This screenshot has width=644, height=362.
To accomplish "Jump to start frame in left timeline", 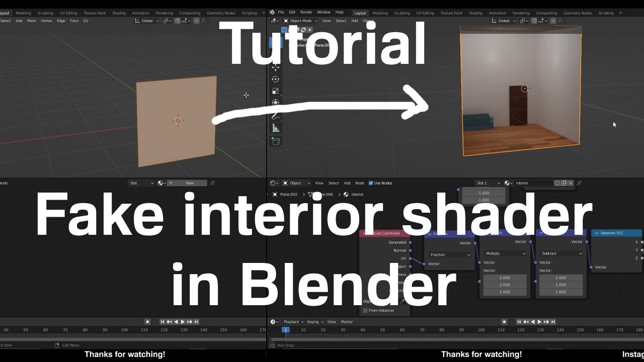I will (x=163, y=322).
